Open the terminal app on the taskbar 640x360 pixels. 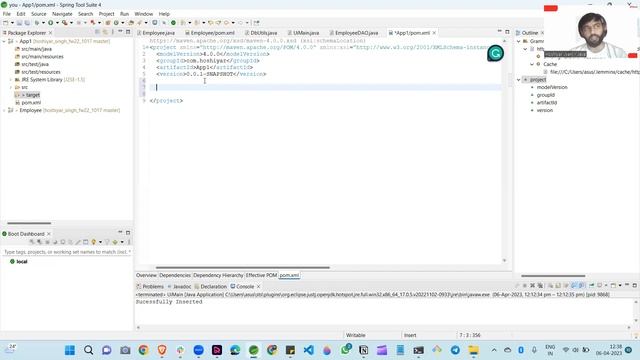(x=418, y=350)
